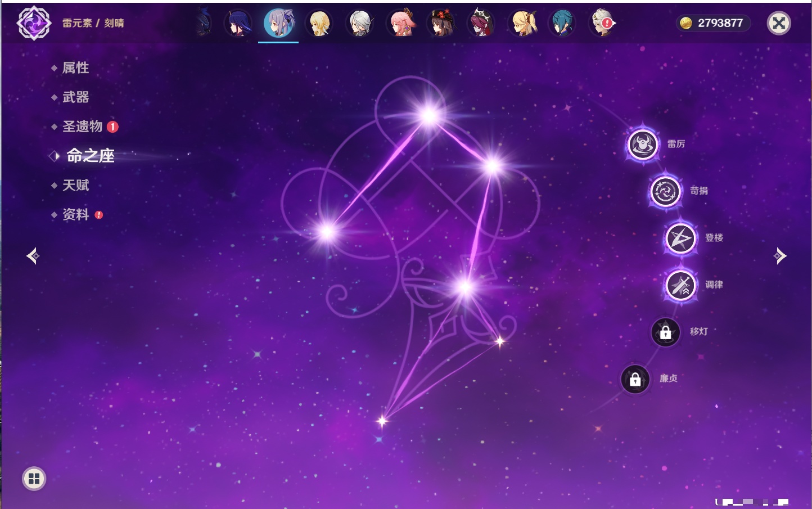Screen dimensions: 812x509
Task: Go to the previous character with left arrow
Action: 33,256
